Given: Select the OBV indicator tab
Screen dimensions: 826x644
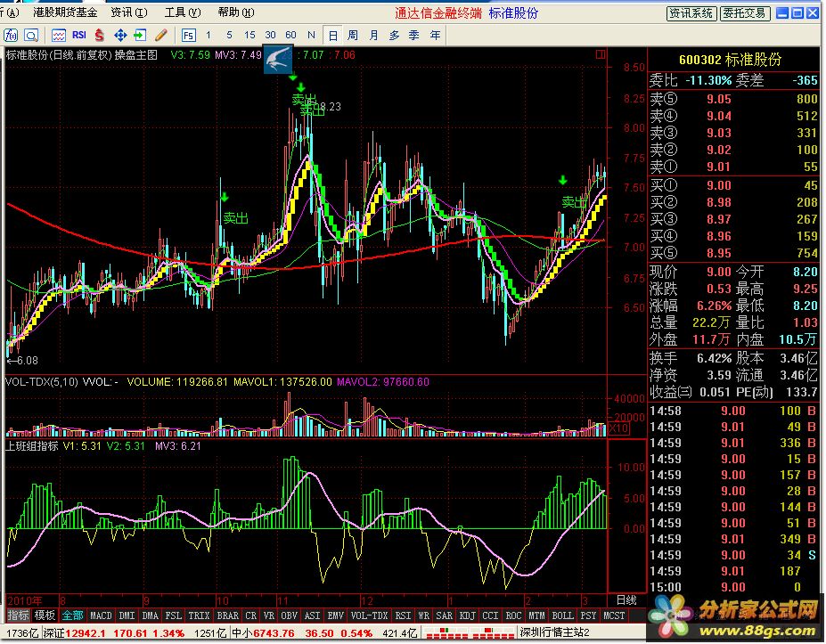Looking at the screenshot, I should [x=289, y=615].
